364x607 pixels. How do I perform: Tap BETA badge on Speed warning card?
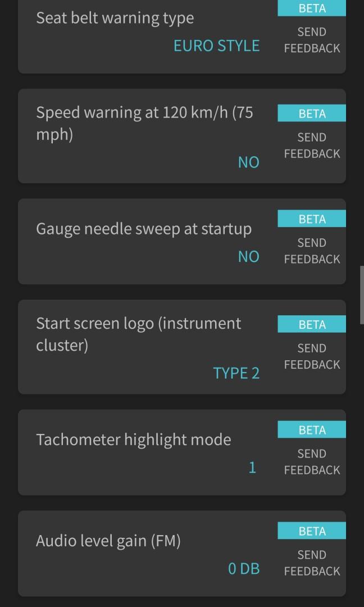click(312, 114)
